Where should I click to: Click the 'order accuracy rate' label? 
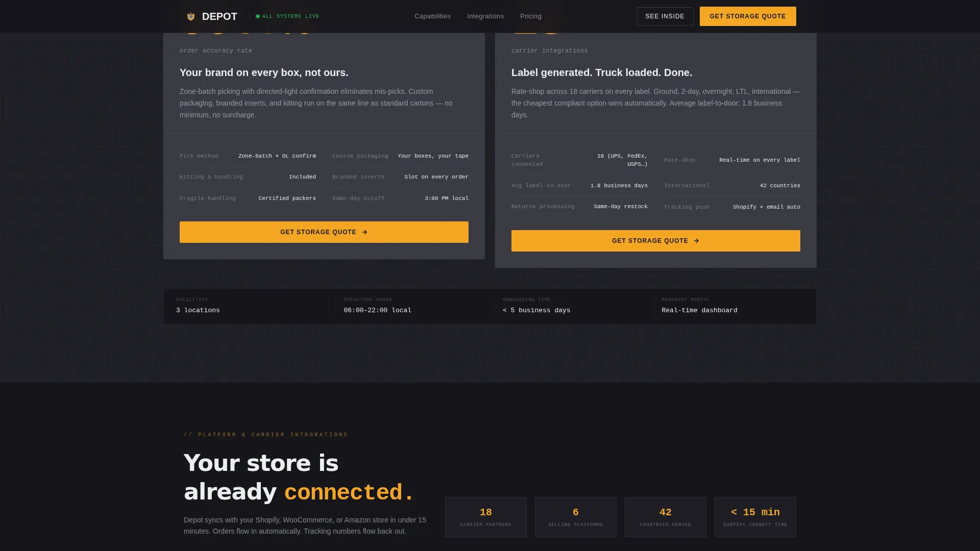(216, 51)
